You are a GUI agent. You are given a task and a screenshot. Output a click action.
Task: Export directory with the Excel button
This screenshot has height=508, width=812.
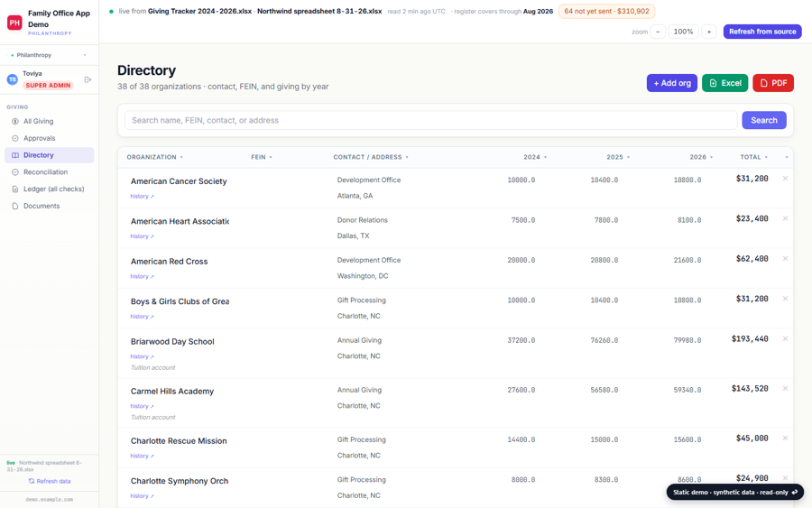coord(724,83)
